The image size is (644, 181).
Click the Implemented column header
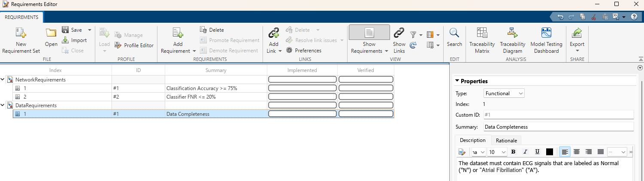(302, 70)
